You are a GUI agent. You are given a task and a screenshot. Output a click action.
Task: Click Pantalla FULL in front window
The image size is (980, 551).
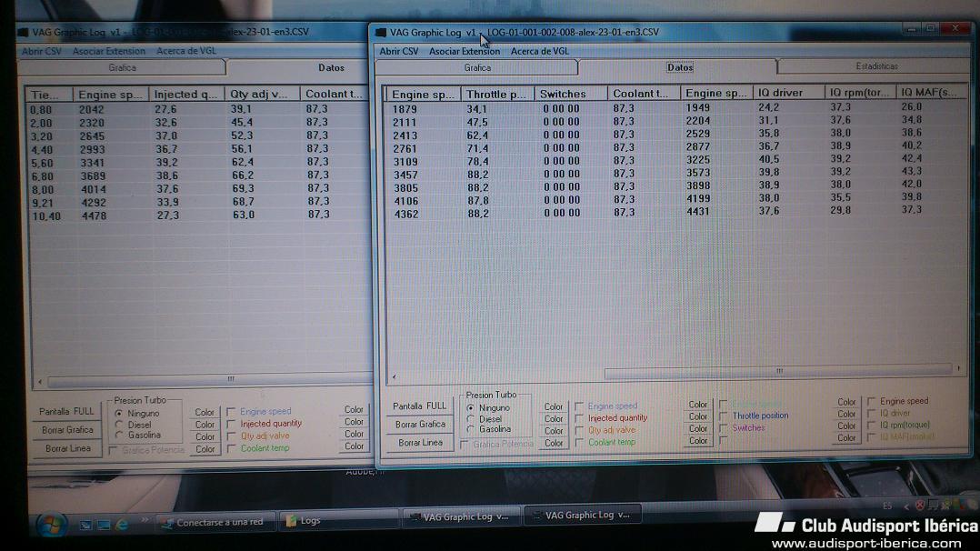pyautogui.click(x=419, y=406)
